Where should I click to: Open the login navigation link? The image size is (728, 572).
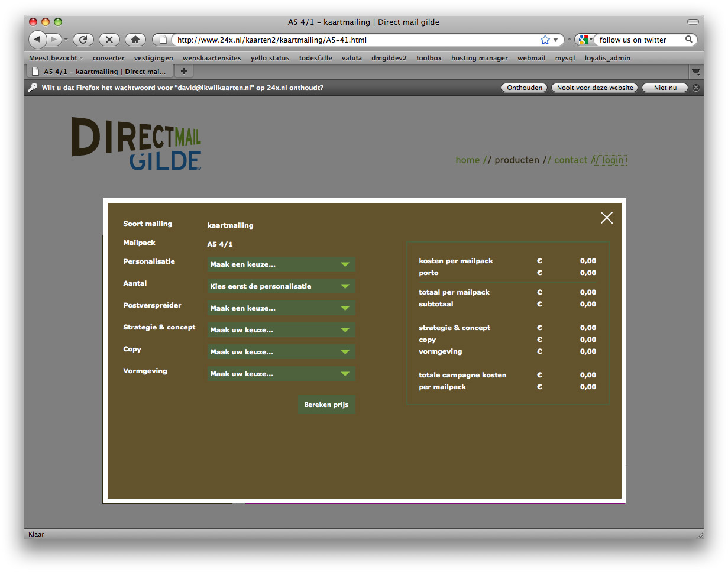pos(613,160)
